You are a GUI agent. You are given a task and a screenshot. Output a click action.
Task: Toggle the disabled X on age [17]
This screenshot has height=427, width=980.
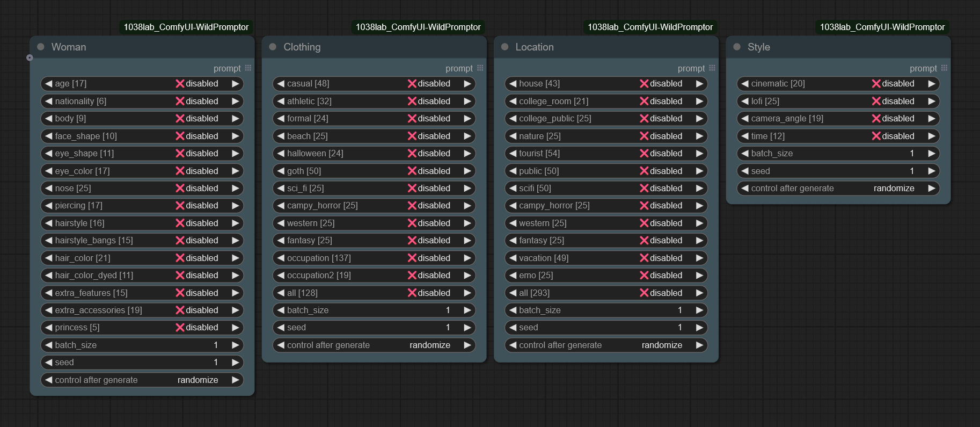coord(180,84)
